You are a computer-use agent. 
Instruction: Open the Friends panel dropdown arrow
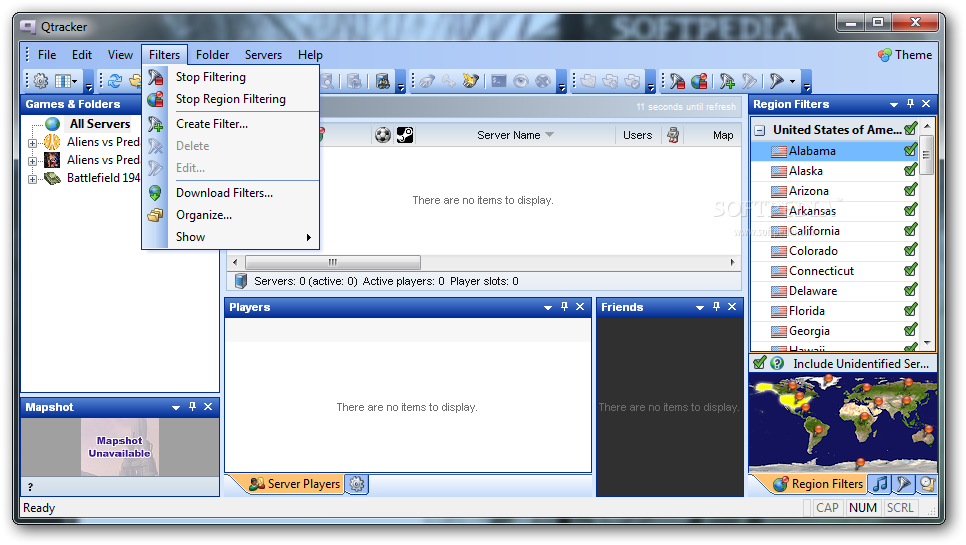(x=700, y=307)
